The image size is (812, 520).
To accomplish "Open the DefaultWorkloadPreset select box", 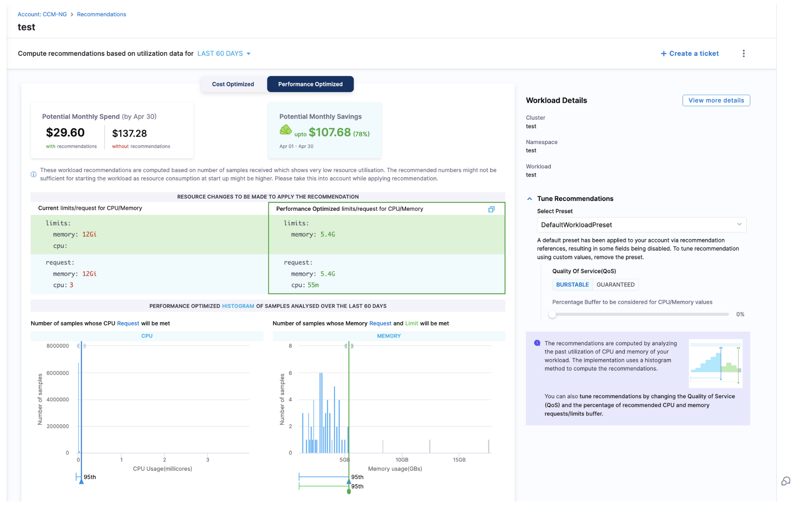I will pos(641,225).
